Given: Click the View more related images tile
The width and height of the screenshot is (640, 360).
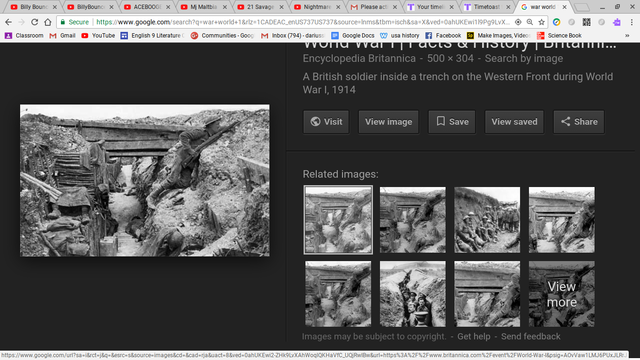Looking at the screenshot, I should tap(562, 294).
